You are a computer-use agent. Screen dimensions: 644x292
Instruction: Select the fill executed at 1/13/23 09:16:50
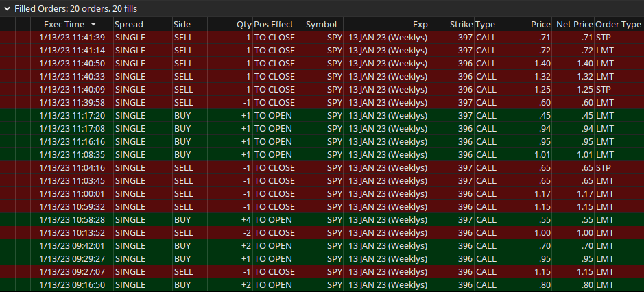coord(322,284)
